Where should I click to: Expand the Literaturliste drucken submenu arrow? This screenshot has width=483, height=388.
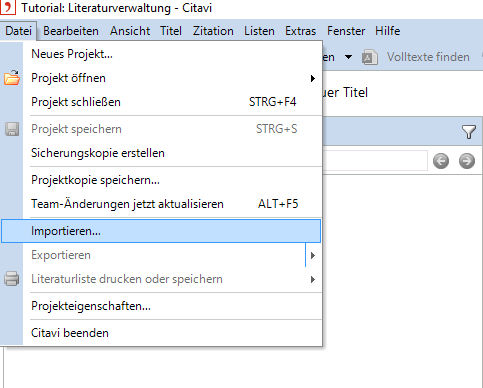pyautogui.click(x=313, y=279)
